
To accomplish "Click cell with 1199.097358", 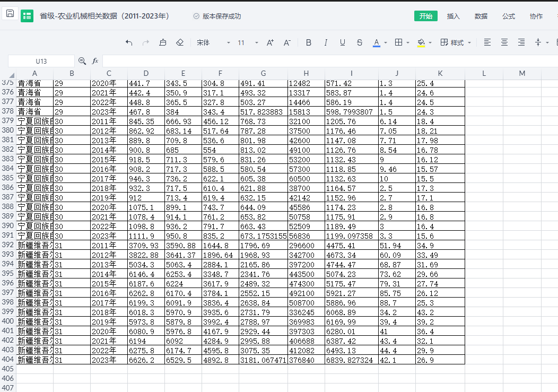I will click(351, 236).
